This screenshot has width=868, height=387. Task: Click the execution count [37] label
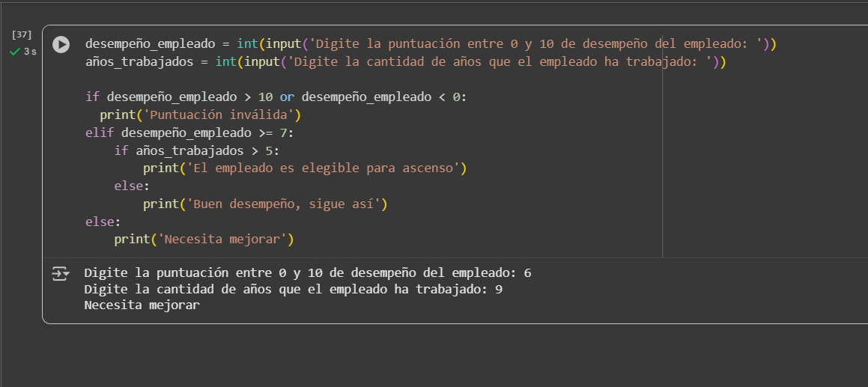22,35
